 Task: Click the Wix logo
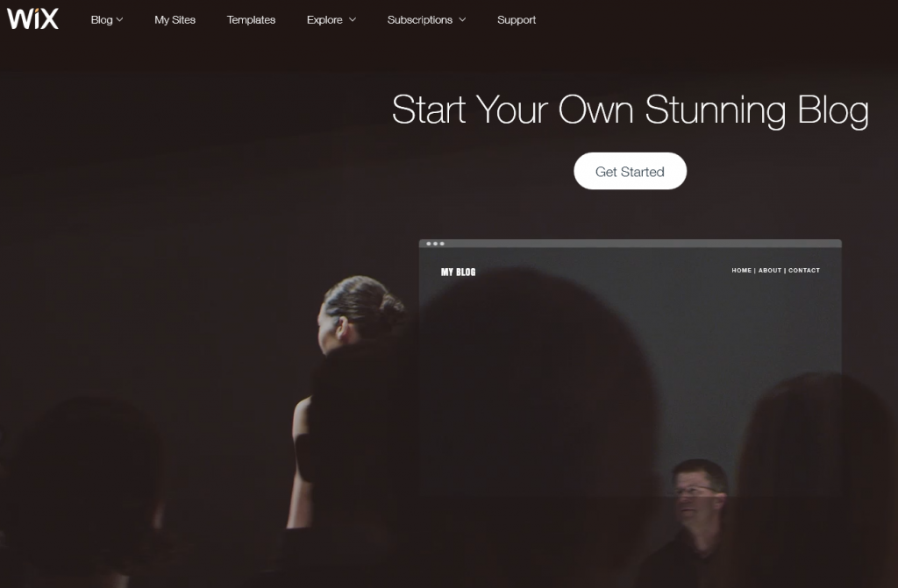click(x=32, y=19)
